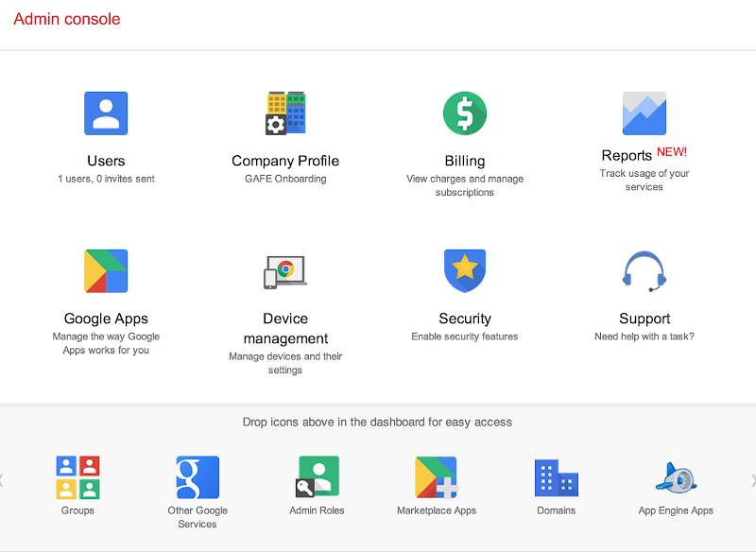The image size is (756, 552).
Task: Click the Admin console title
Action: coord(67,19)
